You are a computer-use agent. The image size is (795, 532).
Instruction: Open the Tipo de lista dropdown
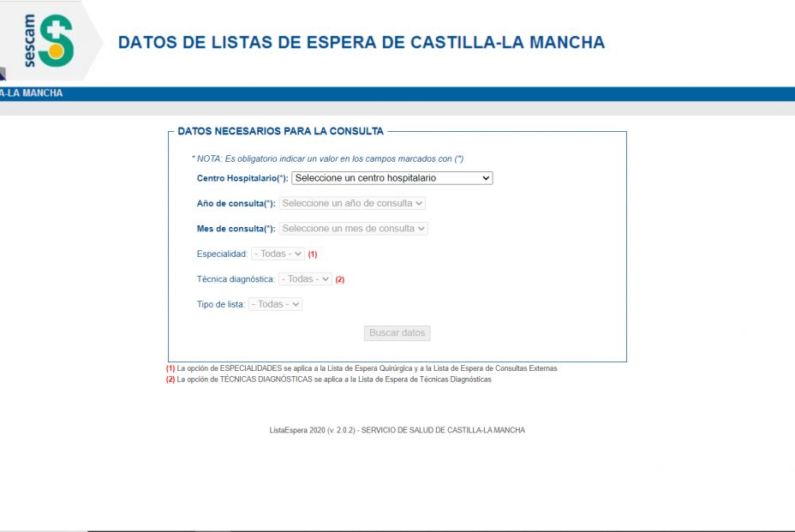[x=275, y=303]
